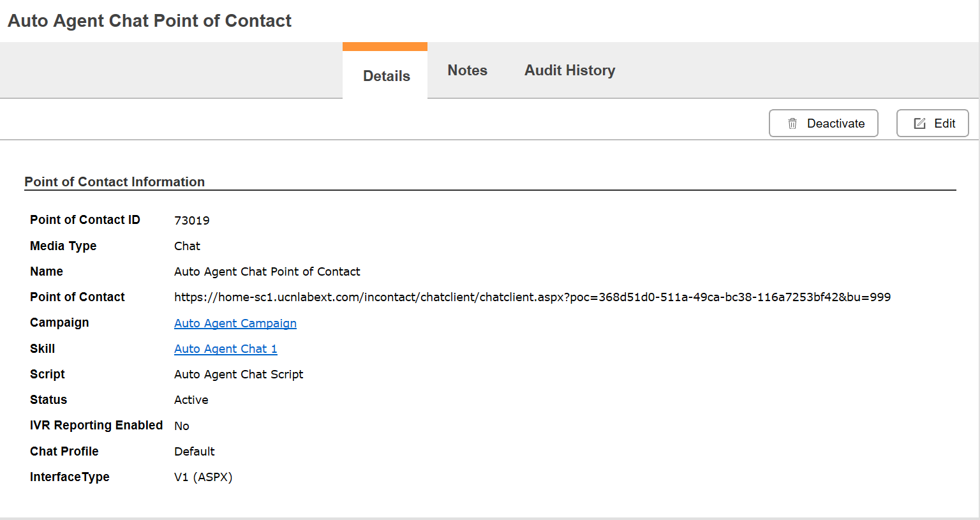Click the Point of Contact ID value 73019
This screenshot has height=520, width=980.
pyautogui.click(x=192, y=220)
